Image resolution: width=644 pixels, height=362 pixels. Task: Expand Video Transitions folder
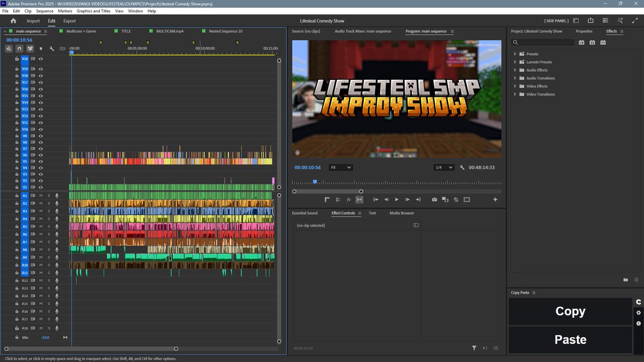click(515, 94)
